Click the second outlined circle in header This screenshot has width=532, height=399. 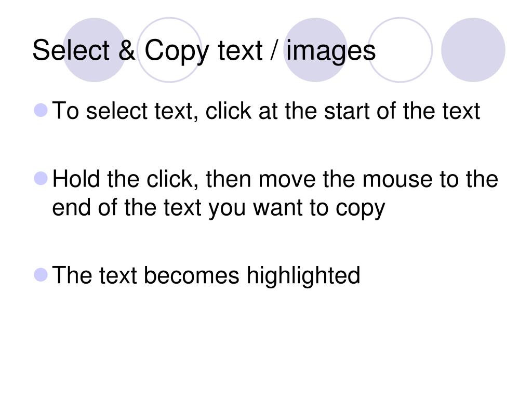(x=401, y=50)
